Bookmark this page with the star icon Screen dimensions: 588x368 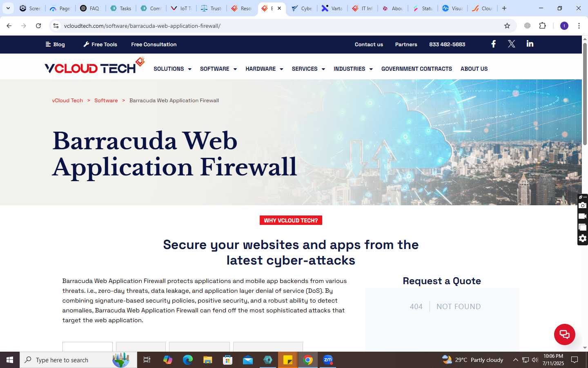tap(507, 26)
